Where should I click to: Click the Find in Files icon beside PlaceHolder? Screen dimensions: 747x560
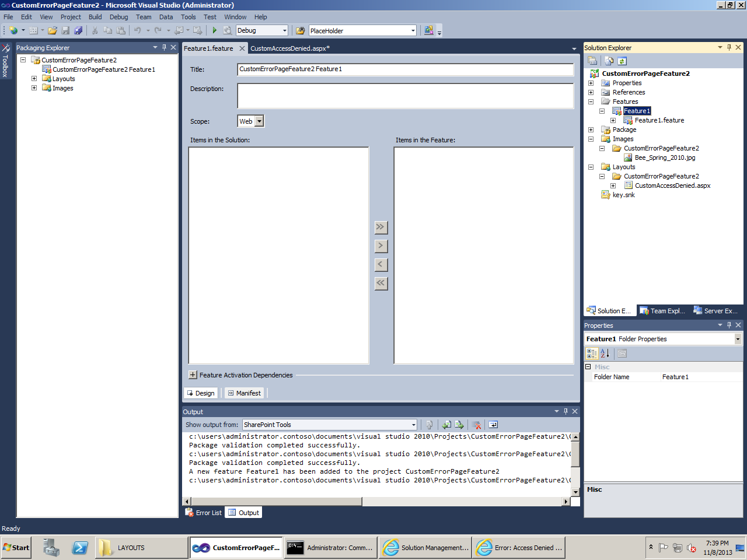301,30
